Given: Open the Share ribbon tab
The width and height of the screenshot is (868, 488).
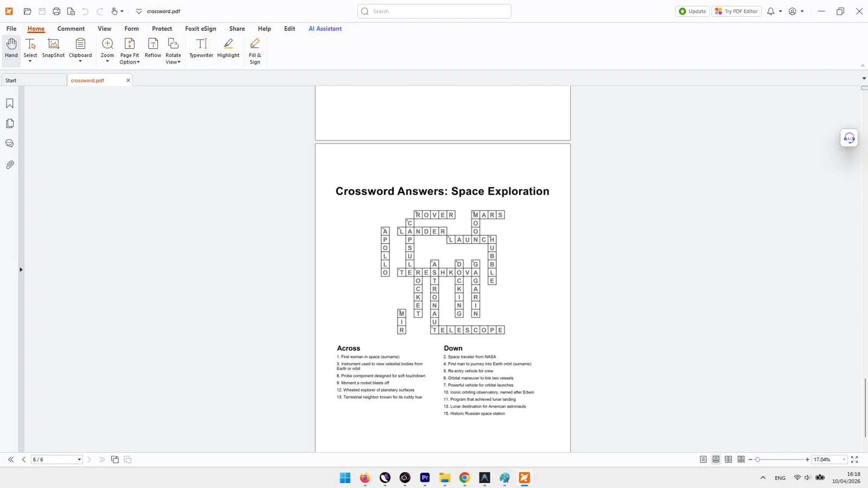Looking at the screenshot, I should [x=237, y=29].
